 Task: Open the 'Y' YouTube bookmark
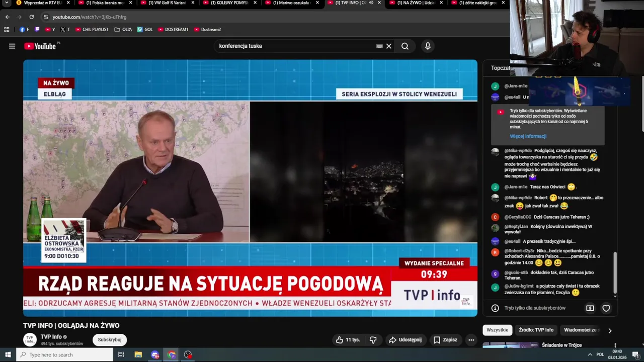49,30
